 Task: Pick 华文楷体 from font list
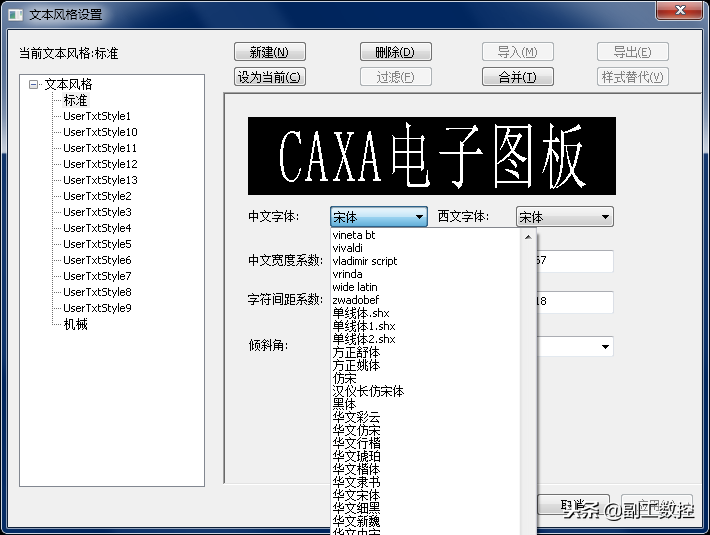pyautogui.click(x=426, y=469)
